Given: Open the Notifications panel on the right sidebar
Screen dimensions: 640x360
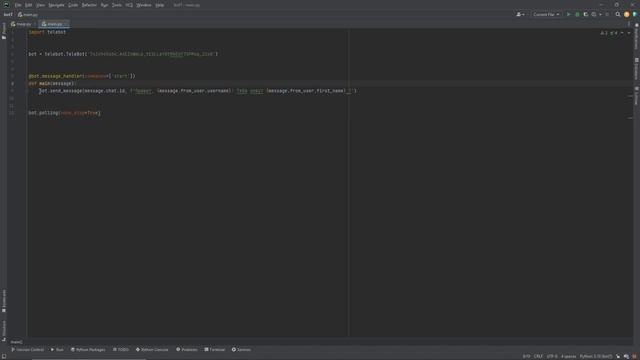Looking at the screenshot, I should pyautogui.click(x=636, y=36).
